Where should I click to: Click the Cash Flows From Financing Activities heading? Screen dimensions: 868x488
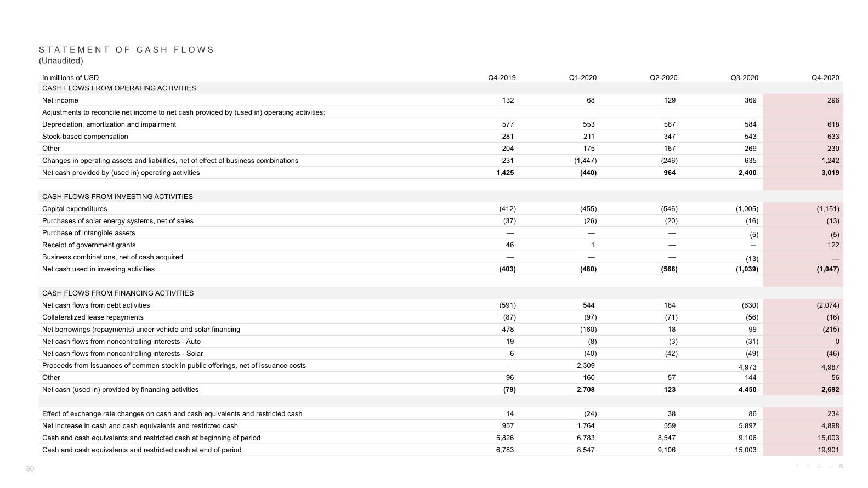pos(118,293)
